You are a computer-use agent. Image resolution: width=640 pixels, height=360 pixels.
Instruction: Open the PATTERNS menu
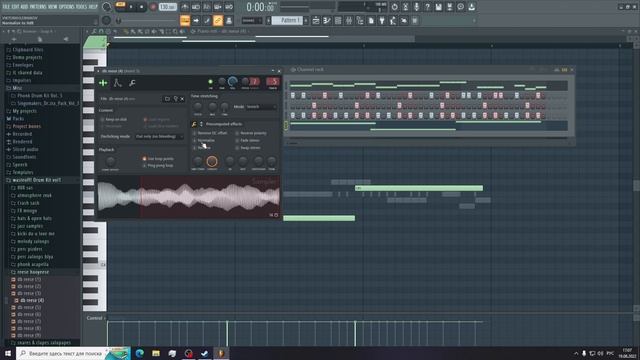(x=38, y=7)
